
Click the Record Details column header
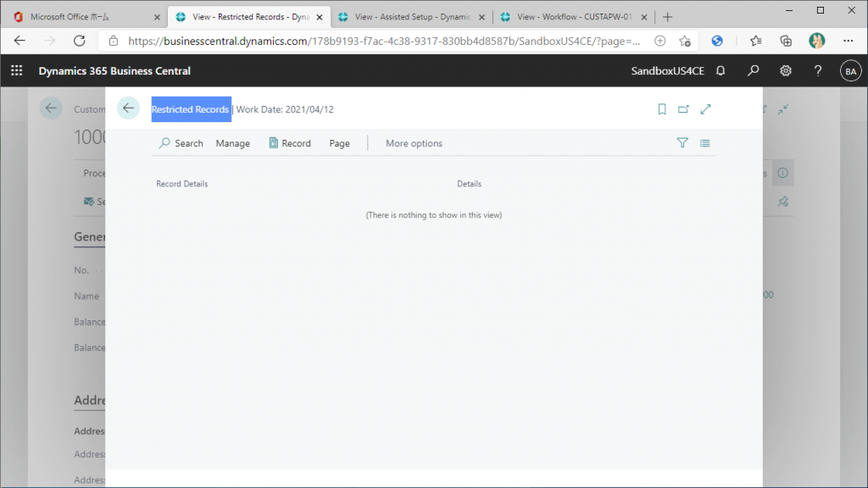coord(182,184)
